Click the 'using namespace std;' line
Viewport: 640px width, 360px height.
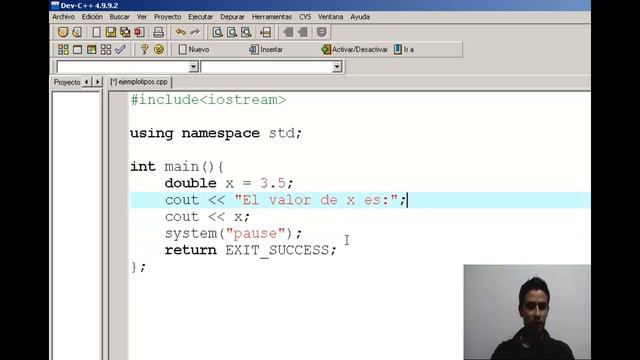point(216,133)
